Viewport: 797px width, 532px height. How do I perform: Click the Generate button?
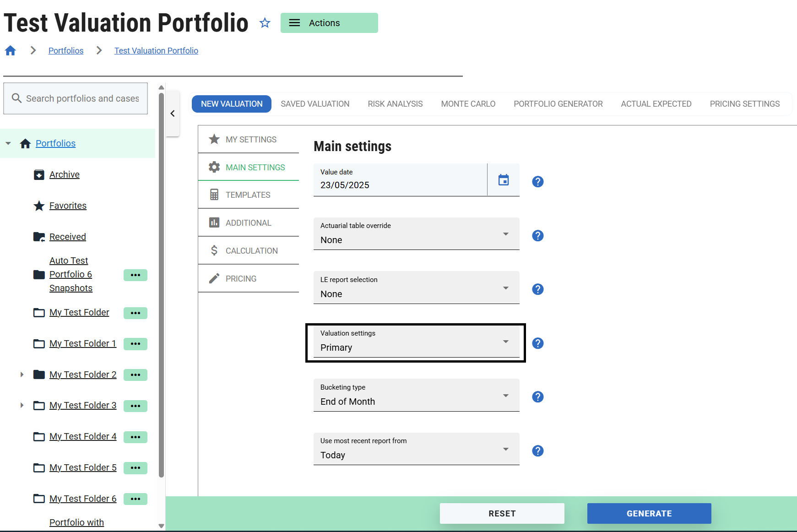[x=649, y=514]
